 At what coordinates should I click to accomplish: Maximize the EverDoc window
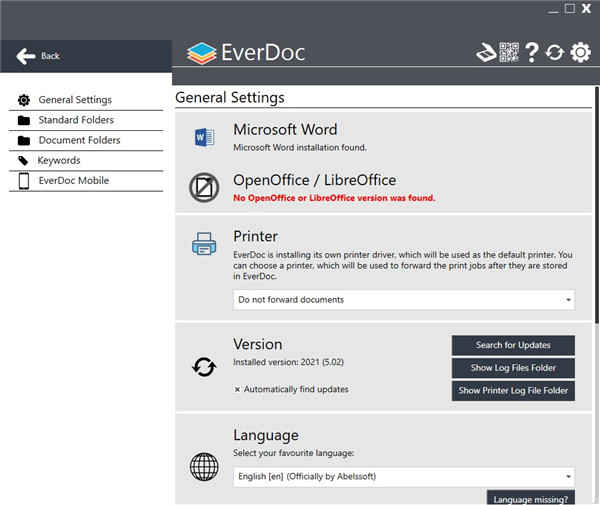pyautogui.click(x=570, y=8)
